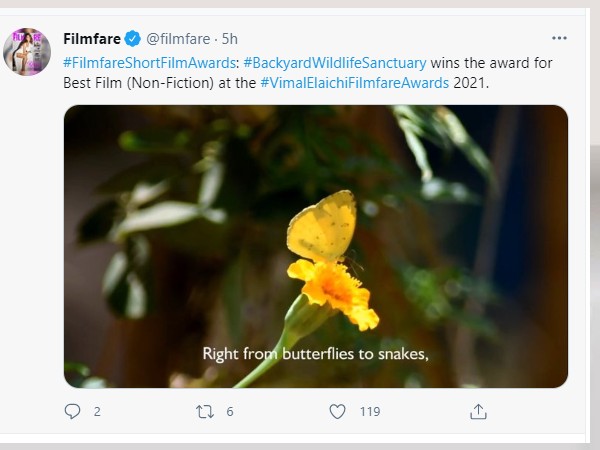Open the 5h timestamp link

pos(231,39)
